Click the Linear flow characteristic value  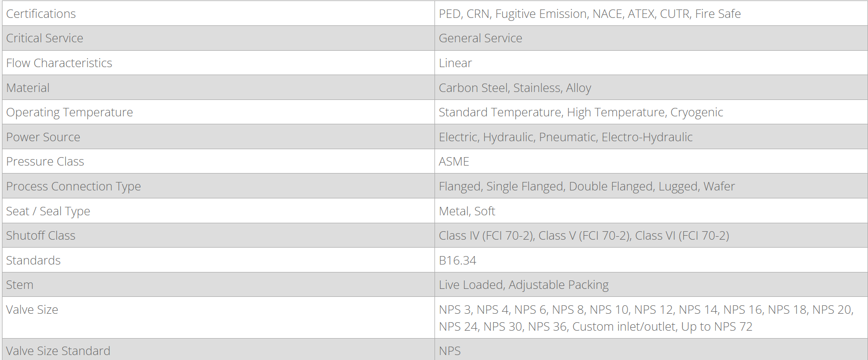click(455, 63)
